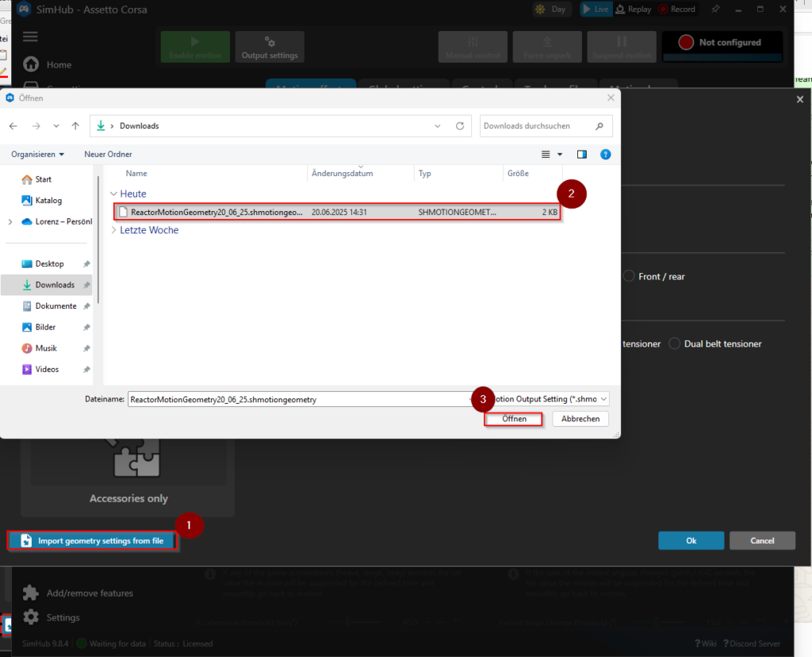Screen dimensions: 812x657
Task: Sort by Typ column header
Action: (425, 174)
